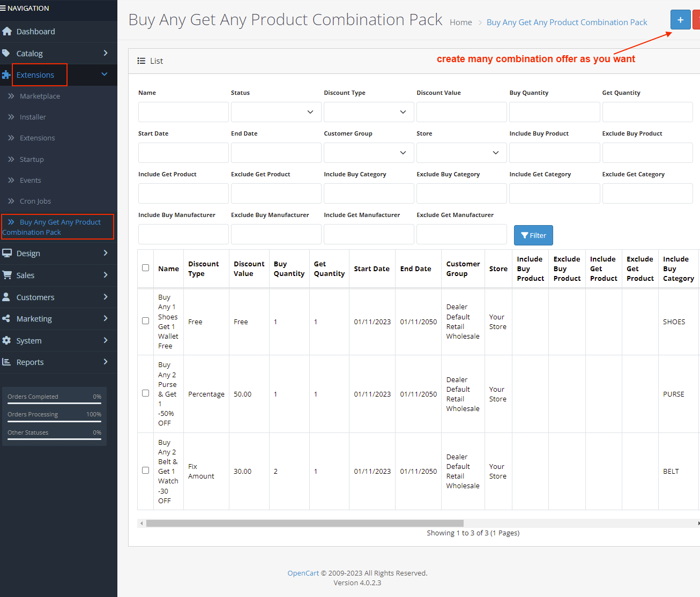700x597 pixels.
Task: Click the Catalog tag icon
Action: (x=6, y=54)
